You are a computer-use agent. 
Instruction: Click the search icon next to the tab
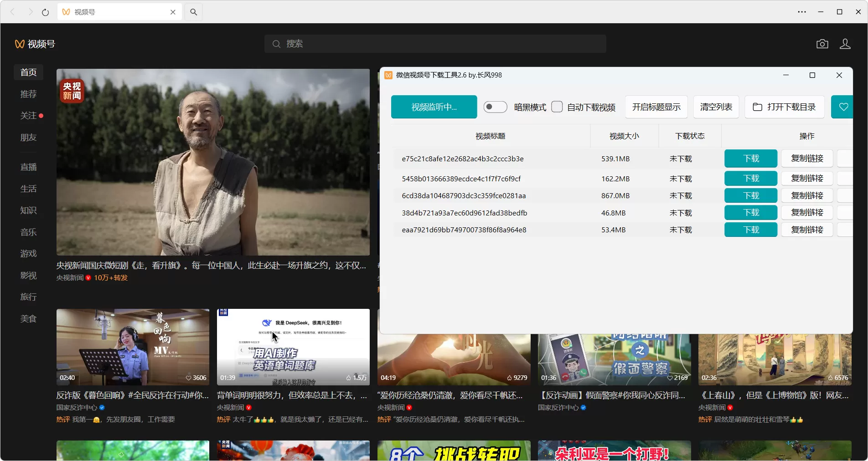tap(193, 12)
